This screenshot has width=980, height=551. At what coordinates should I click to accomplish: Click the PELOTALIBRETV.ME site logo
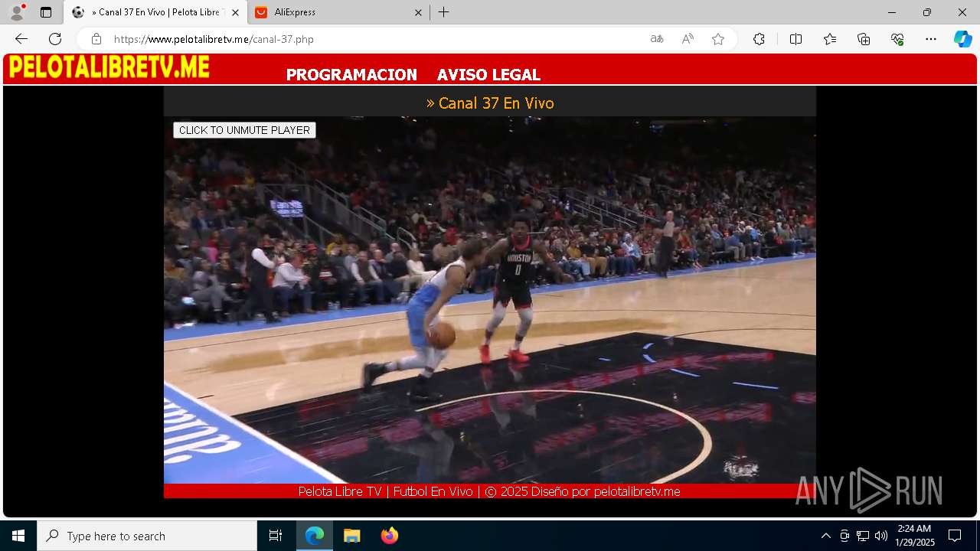(x=109, y=67)
